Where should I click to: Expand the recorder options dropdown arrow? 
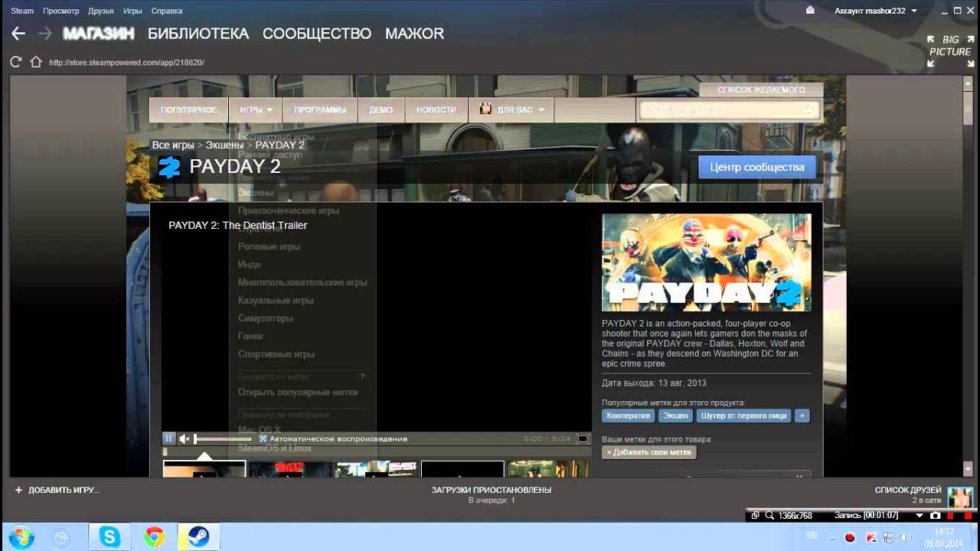[920, 516]
